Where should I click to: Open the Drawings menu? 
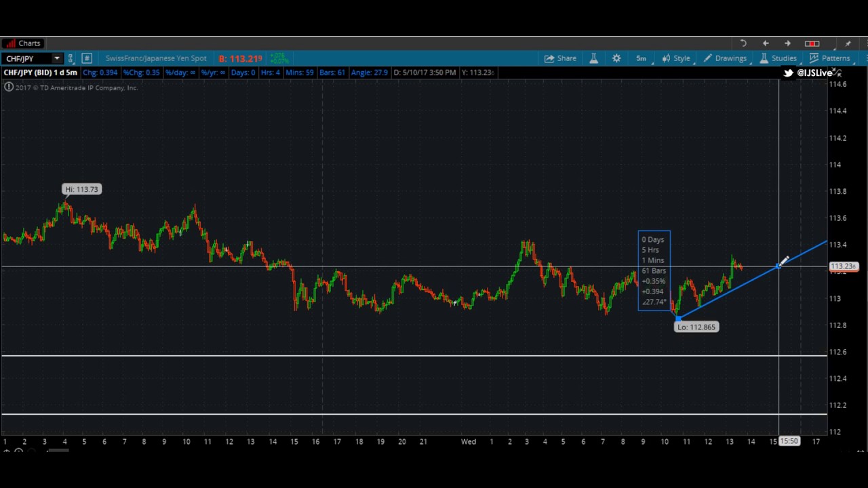(725, 58)
